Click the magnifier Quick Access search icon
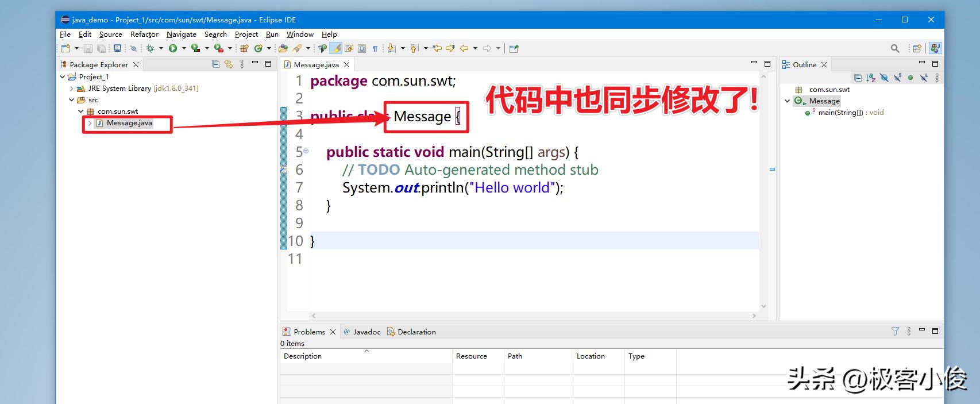980x404 pixels. [895, 48]
